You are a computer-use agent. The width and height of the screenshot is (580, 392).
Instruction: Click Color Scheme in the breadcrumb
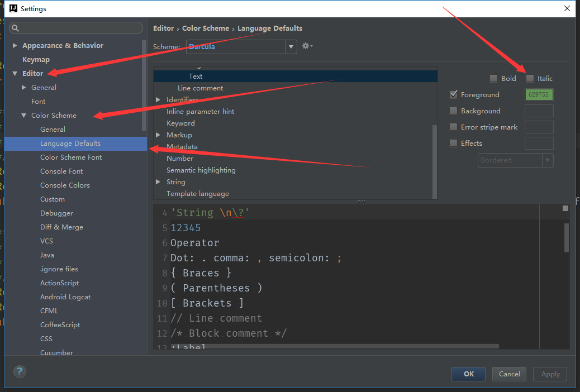[205, 28]
